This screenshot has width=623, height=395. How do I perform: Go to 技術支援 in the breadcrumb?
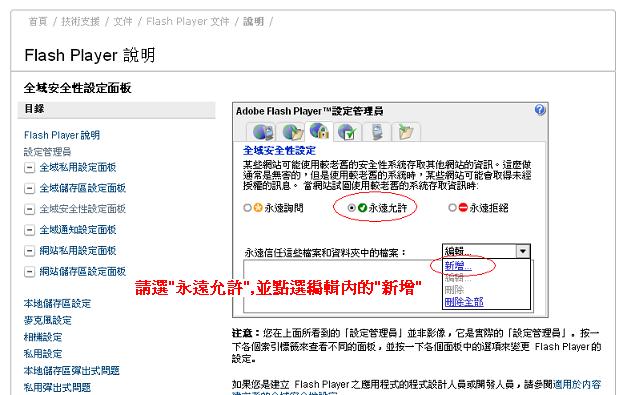(80, 21)
